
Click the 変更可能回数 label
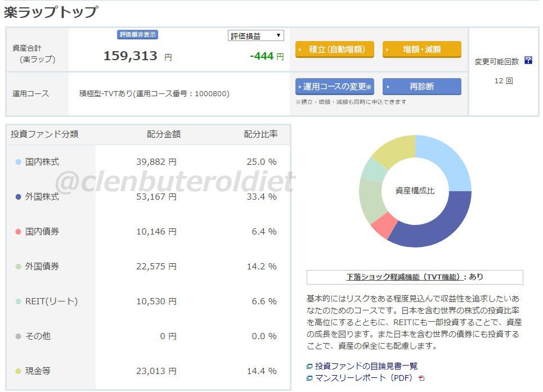click(x=497, y=62)
